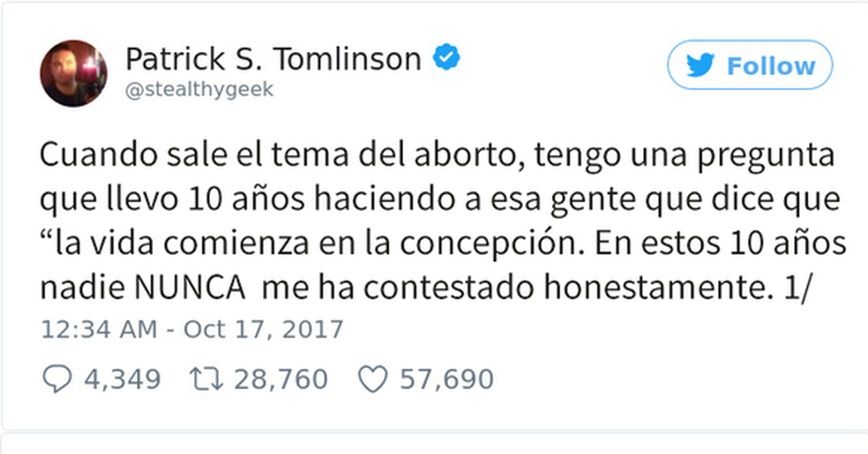Click the Oct 17, 2017 date
Screen dimensions: 868x454
[x=263, y=329]
